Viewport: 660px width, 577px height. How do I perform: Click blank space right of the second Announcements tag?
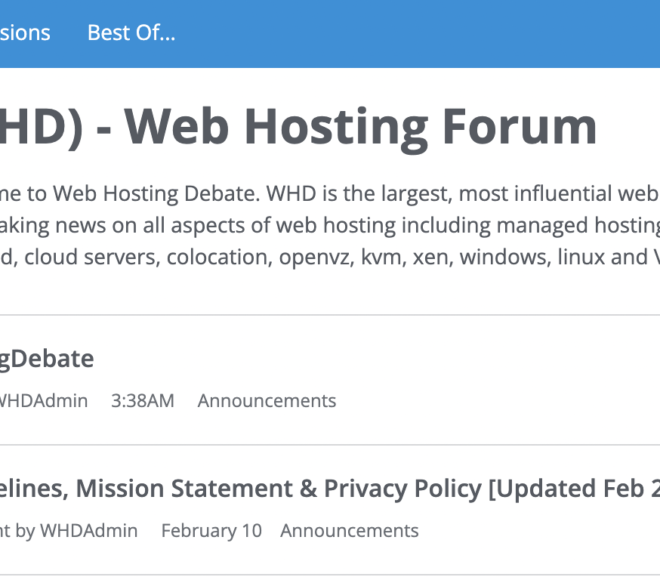click(539, 531)
